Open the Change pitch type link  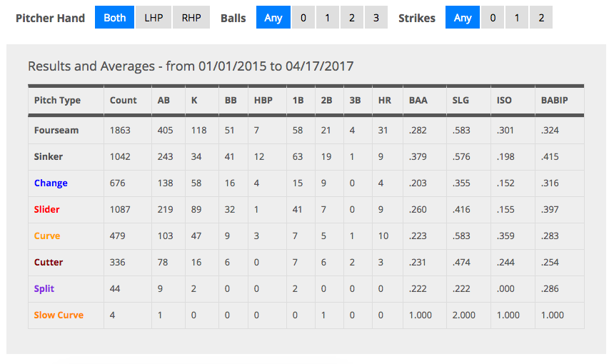[x=51, y=183]
